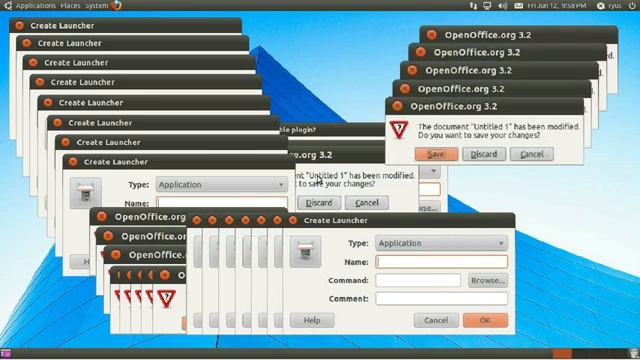Click the warning icon in OpenOffice dialog with Save button
The image size is (640, 360).
point(399,130)
